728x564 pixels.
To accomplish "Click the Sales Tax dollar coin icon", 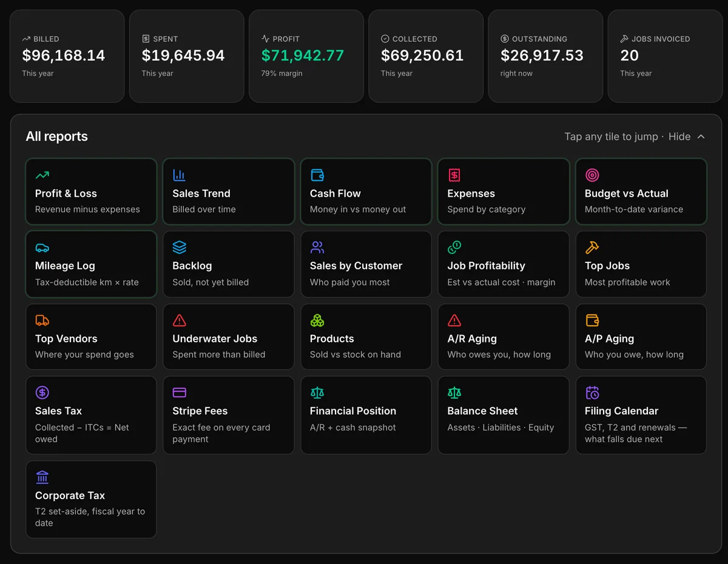I will [42, 393].
